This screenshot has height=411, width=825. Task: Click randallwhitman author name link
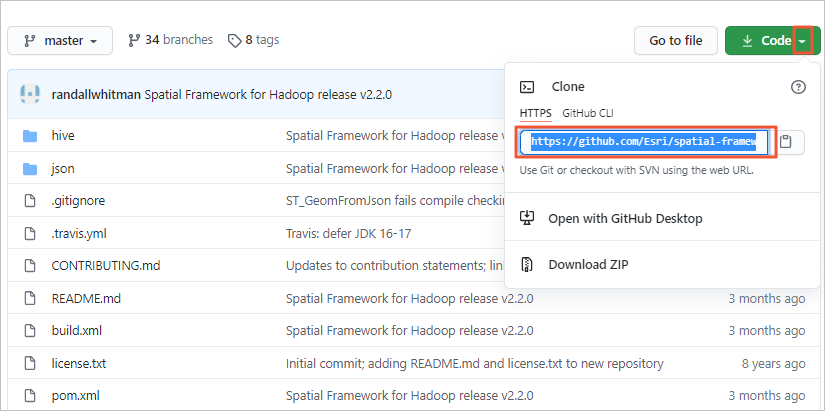96,95
